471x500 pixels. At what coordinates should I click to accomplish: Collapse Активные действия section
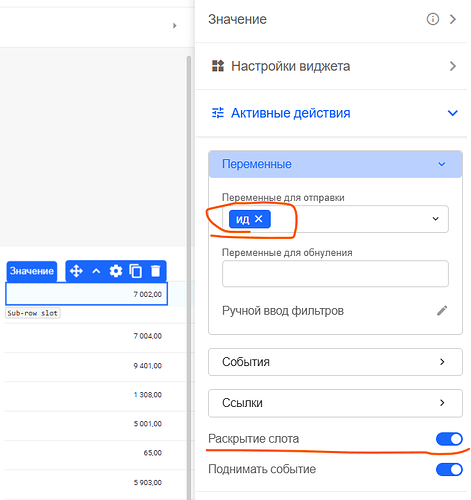click(452, 113)
